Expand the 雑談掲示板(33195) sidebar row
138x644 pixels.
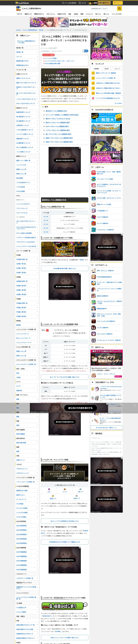pos(27,61)
